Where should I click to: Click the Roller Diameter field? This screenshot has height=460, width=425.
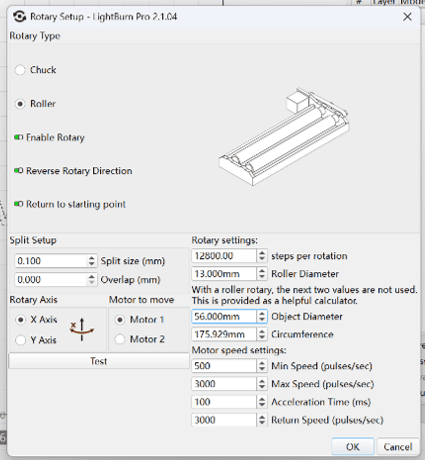(224, 274)
